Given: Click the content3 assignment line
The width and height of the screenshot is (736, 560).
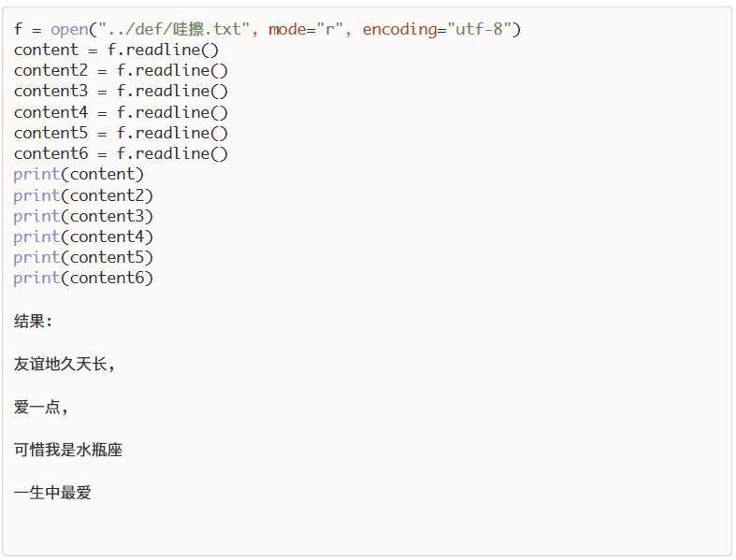Looking at the screenshot, I should [121, 91].
